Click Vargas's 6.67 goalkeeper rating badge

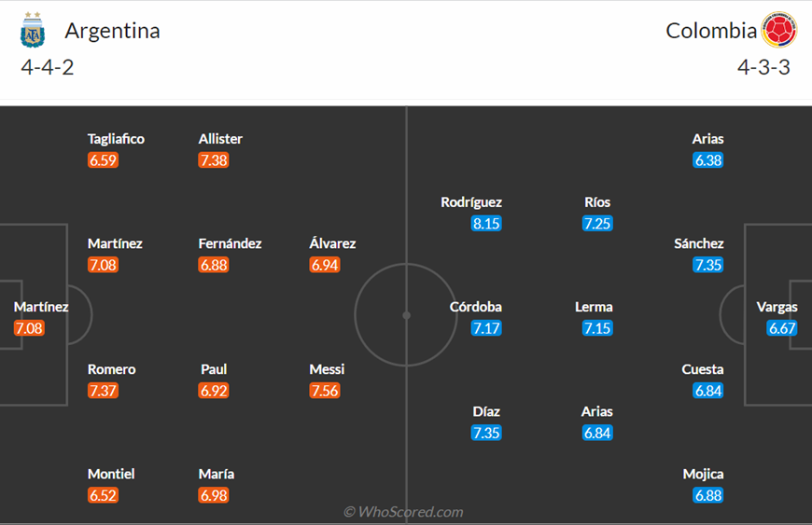782,328
